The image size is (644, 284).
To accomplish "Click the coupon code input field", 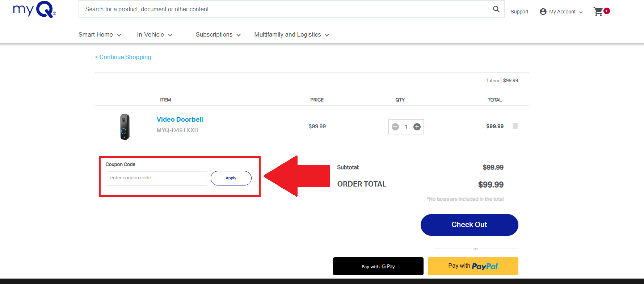I will pyautogui.click(x=156, y=178).
